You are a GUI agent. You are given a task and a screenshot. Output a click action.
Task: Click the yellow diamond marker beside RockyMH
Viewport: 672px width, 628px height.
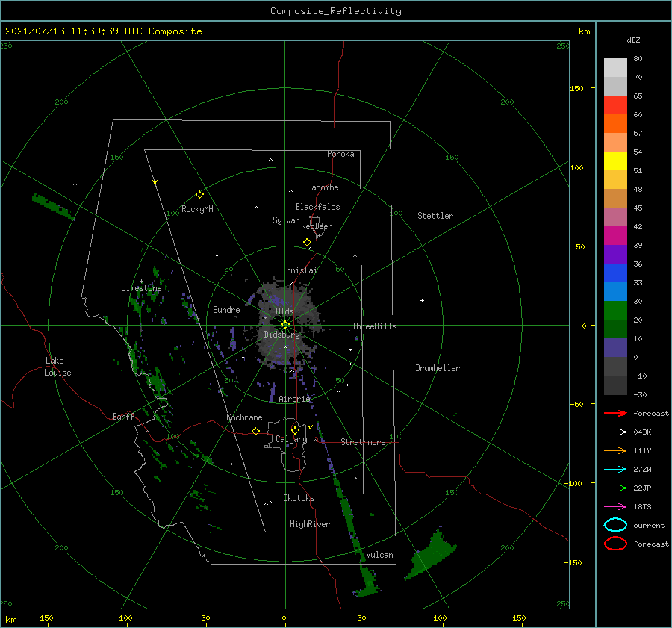199,195
